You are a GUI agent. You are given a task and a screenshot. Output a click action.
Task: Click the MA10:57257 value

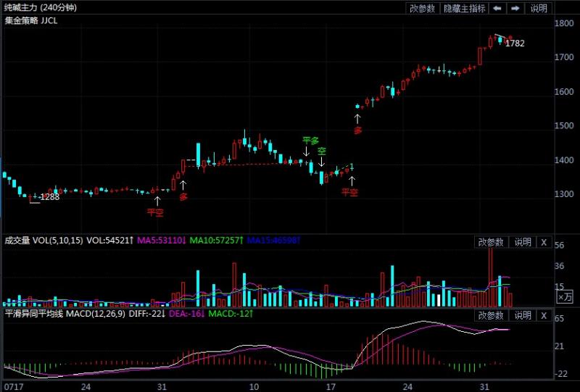pyautogui.click(x=216, y=241)
